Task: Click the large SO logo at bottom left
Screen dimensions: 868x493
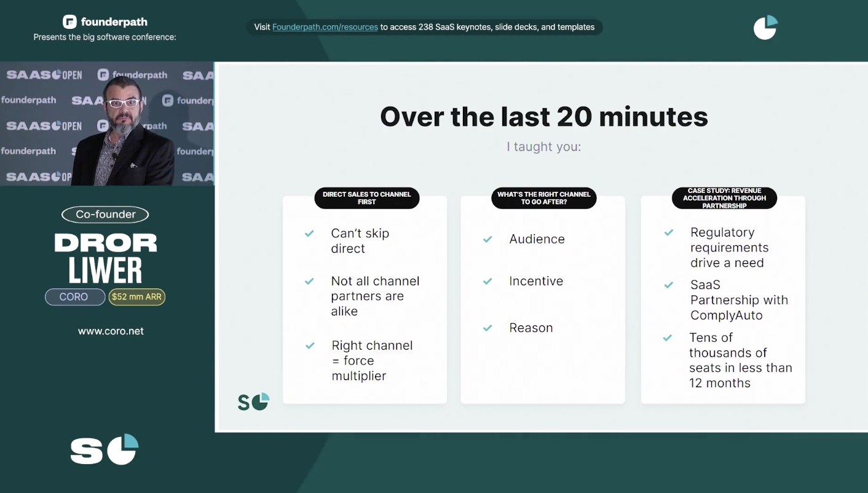Action: tap(105, 449)
